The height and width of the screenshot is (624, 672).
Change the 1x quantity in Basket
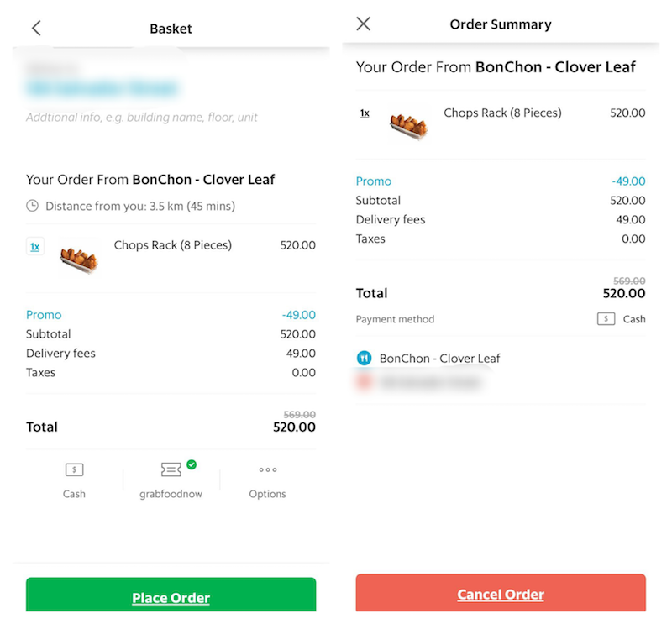click(x=35, y=246)
